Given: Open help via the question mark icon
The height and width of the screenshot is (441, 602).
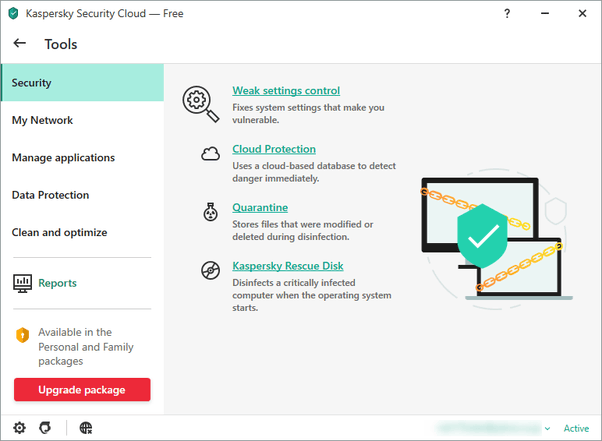Looking at the screenshot, I should [x=507, y=14].
